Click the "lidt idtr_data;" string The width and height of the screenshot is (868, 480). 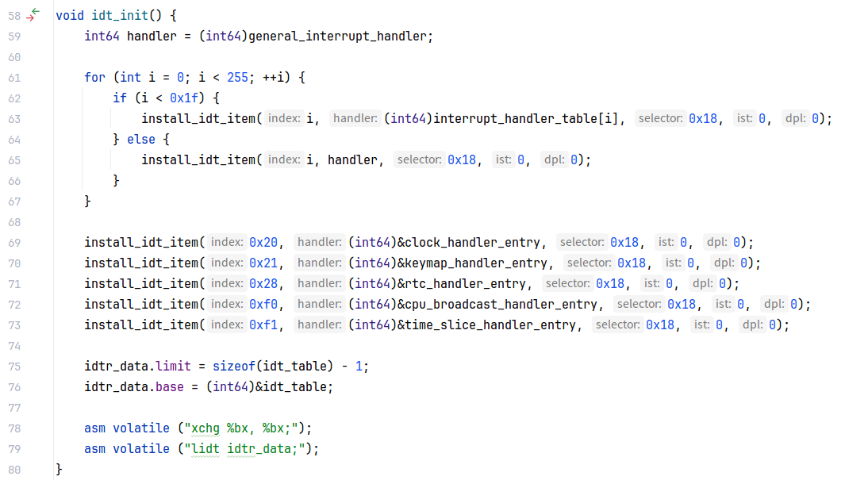coord(244,449)
